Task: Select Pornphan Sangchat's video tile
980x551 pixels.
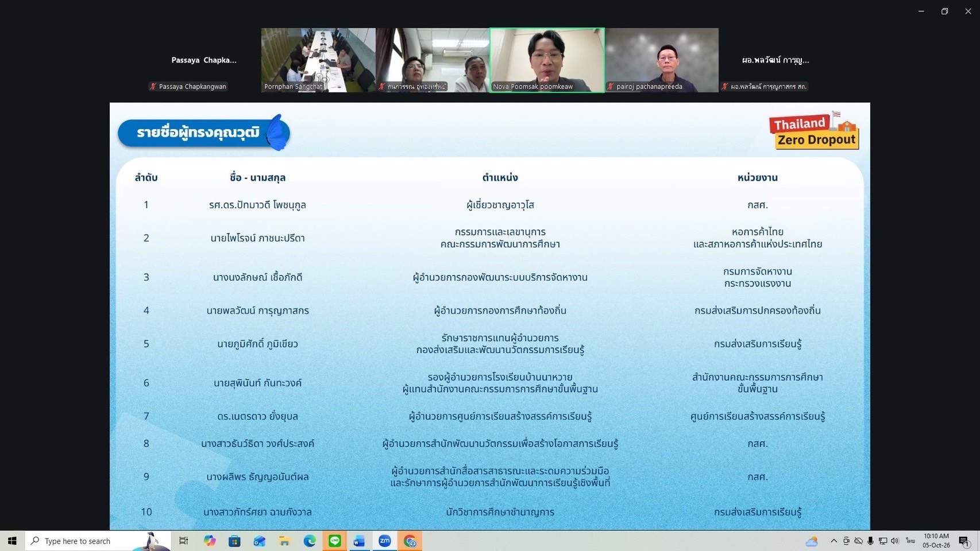Action: (318, 60)
